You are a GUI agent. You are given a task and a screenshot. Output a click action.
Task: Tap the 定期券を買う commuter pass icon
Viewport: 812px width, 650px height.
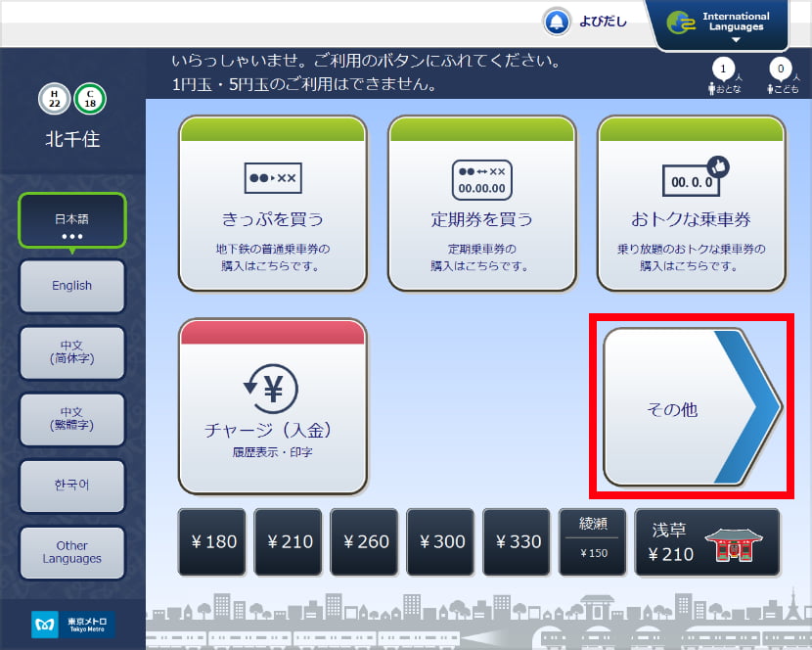tap(481, 179)
